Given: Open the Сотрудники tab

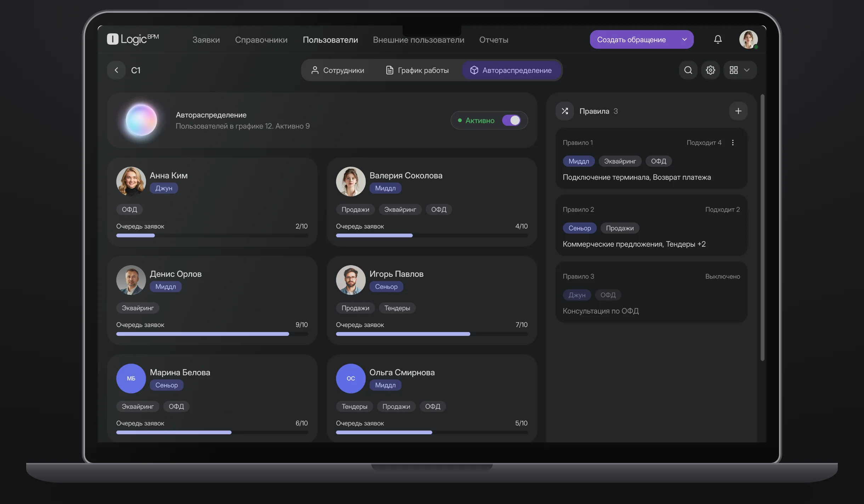Looking at the screenshot, I should coord(338,70).
